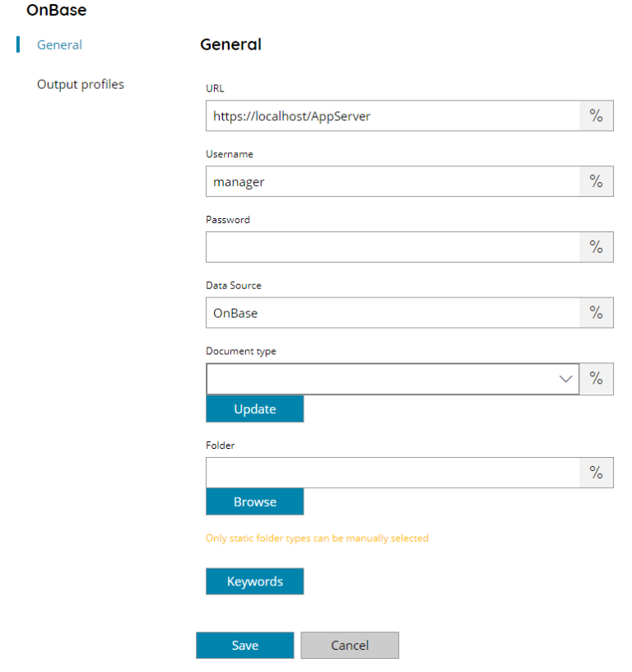
Task: Insert a variable for Document type
Action: [x=597, y=378]
